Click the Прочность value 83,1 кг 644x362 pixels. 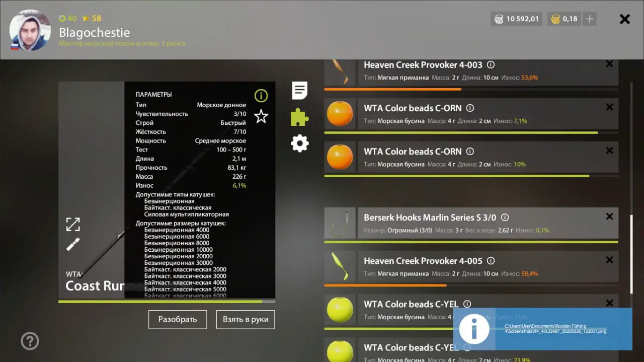pyautogui.click(x=236, y=168)
